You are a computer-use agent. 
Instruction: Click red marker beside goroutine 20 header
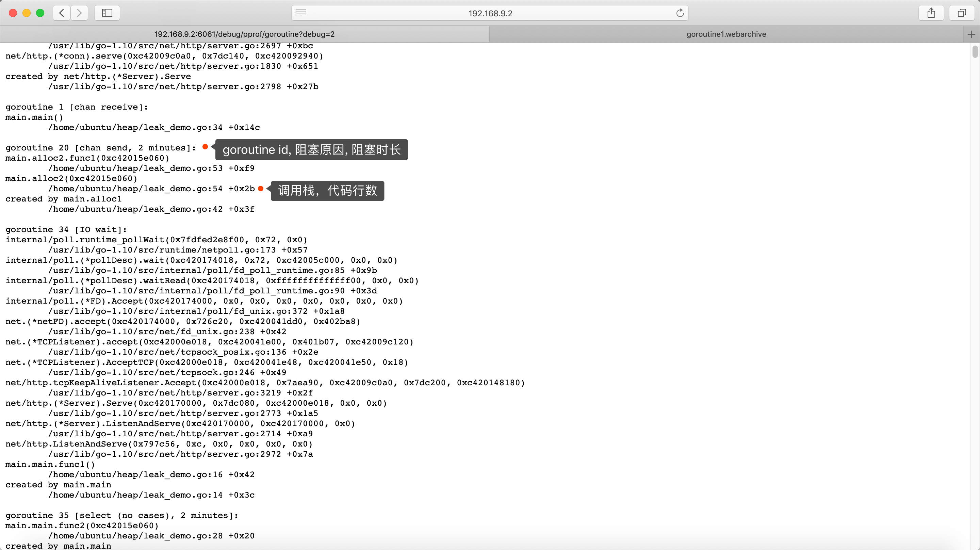(205, 147)
